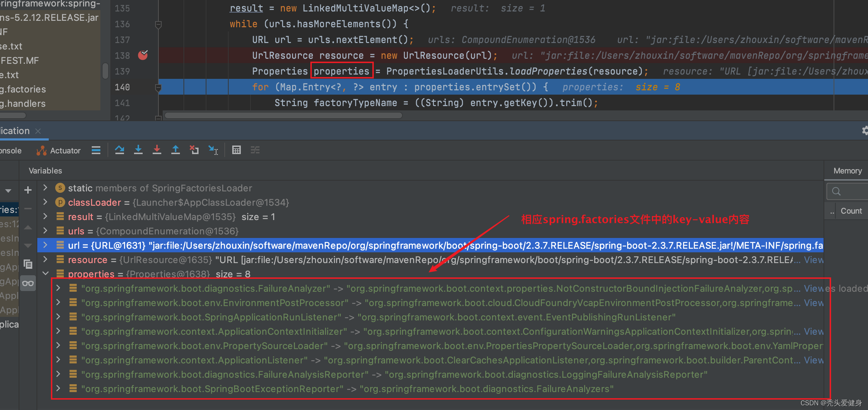Image resolution: width=868 pixels, height=410 pixels.
Task: Click the Step Over debugger icon
Action: click(119, 150)
